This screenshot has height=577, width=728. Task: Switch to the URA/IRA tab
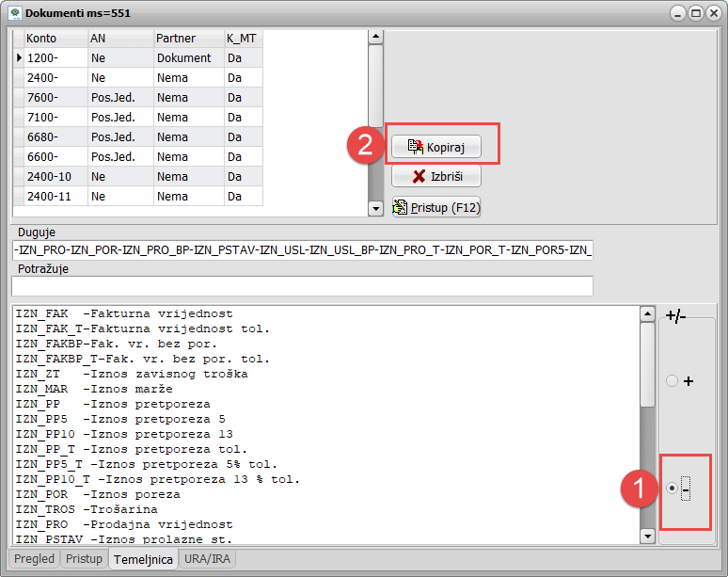209,559
